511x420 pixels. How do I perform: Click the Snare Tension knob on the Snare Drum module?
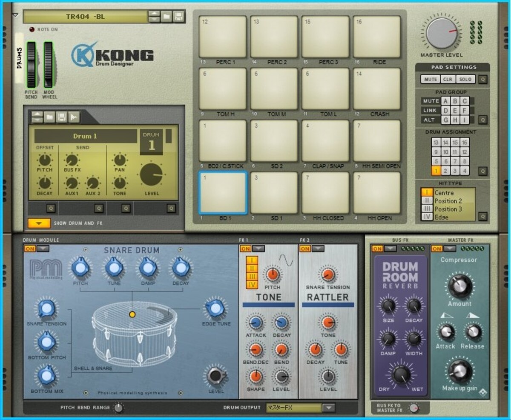point(46,308)
